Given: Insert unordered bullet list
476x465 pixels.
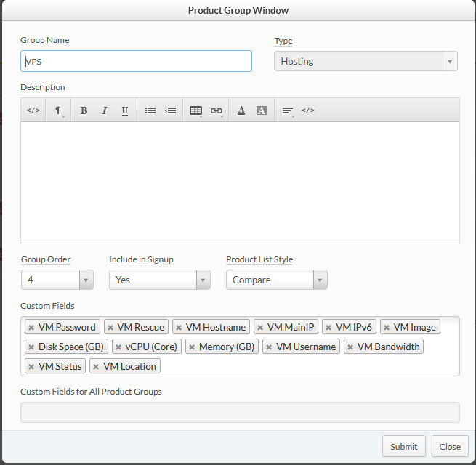Looking at the screenshot, I should (x=150, y=110).
